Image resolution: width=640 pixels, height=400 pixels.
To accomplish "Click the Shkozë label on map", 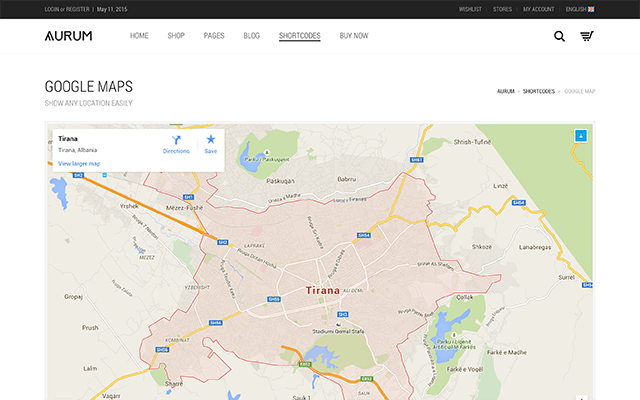I will coord(482,247).
